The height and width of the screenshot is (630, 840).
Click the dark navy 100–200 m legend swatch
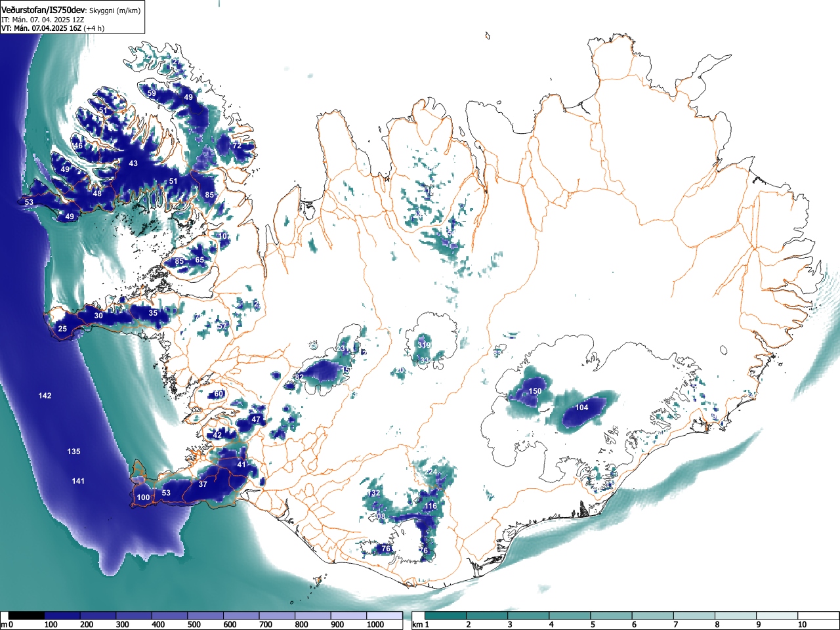[x=62, y=616]
